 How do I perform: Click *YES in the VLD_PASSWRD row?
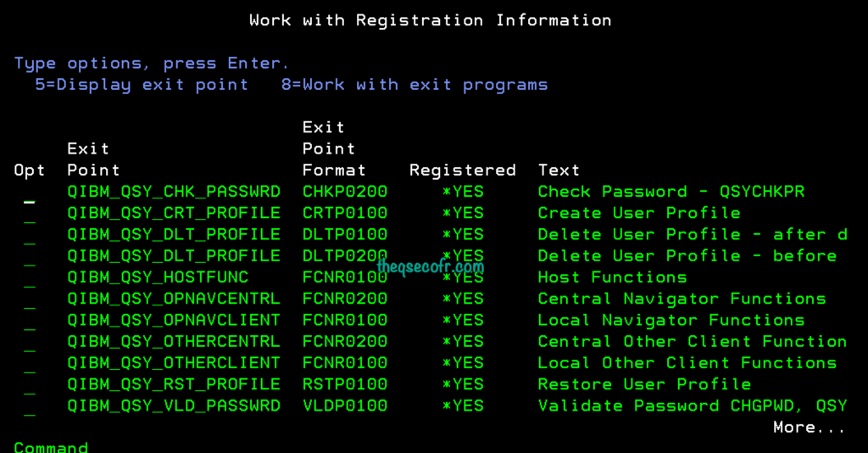(463, 406)
